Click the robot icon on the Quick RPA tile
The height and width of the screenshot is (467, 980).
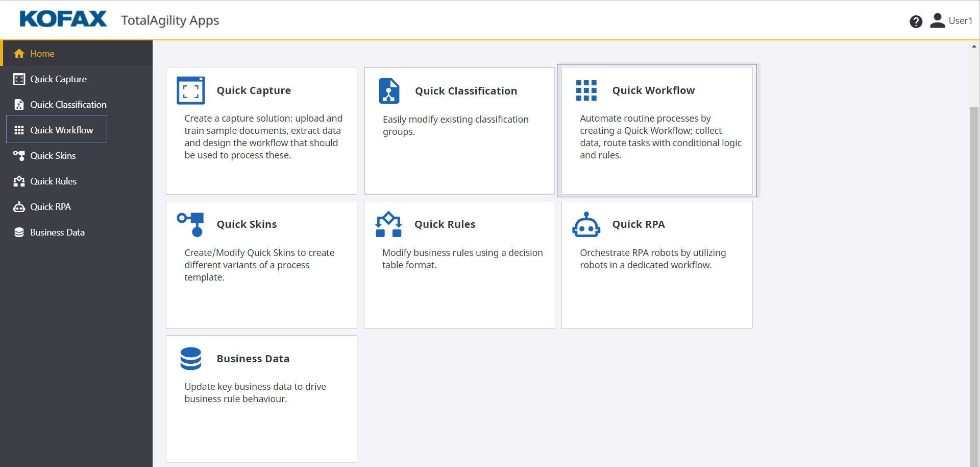click(x=586, y=224)
